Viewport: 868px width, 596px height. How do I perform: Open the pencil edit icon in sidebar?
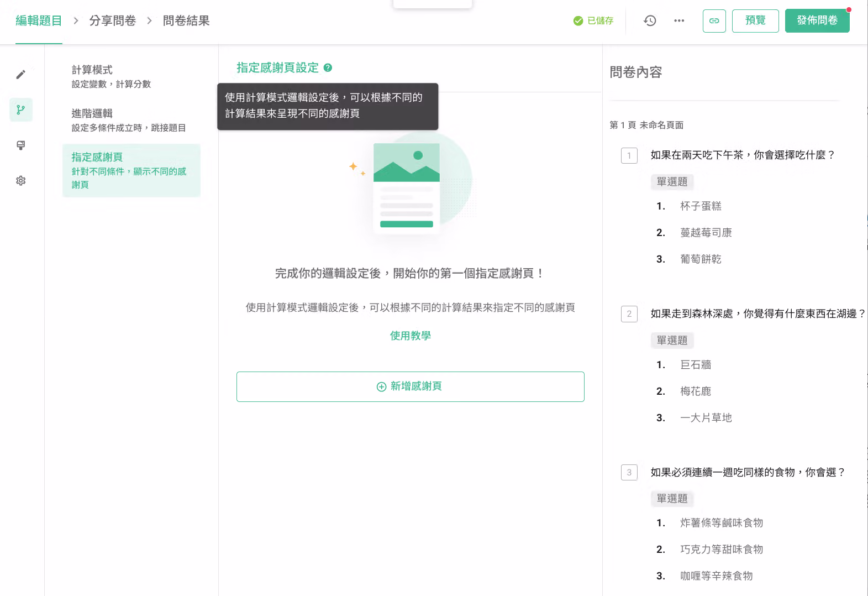click(x=21, y=74)
